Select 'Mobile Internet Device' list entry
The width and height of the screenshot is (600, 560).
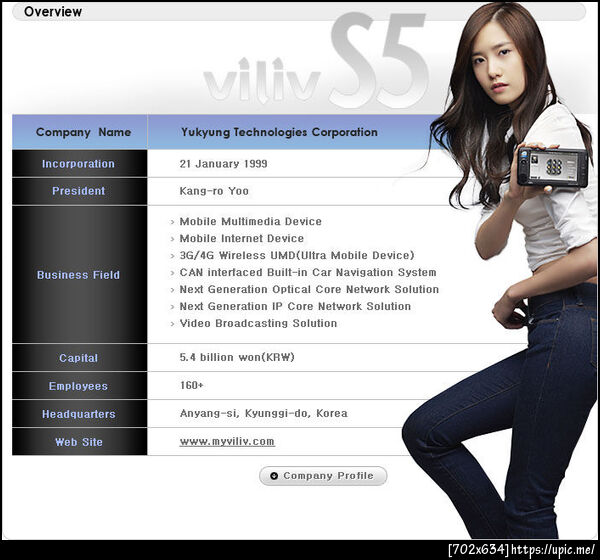242,238
